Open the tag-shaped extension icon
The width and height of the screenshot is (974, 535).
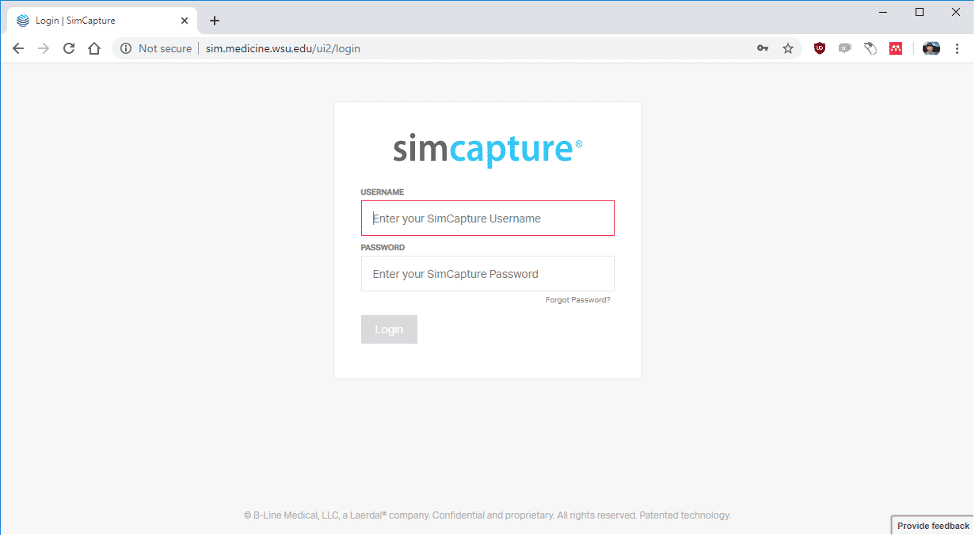tap(870, 48)
